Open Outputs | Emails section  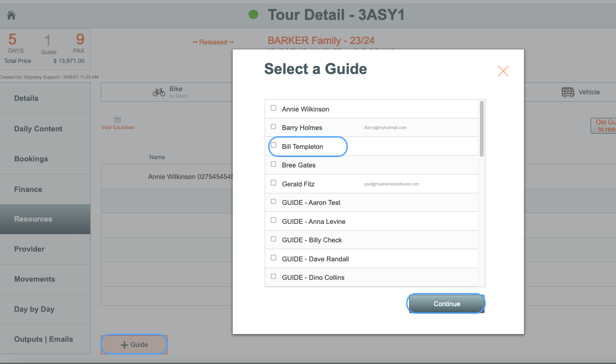[45, 339]
